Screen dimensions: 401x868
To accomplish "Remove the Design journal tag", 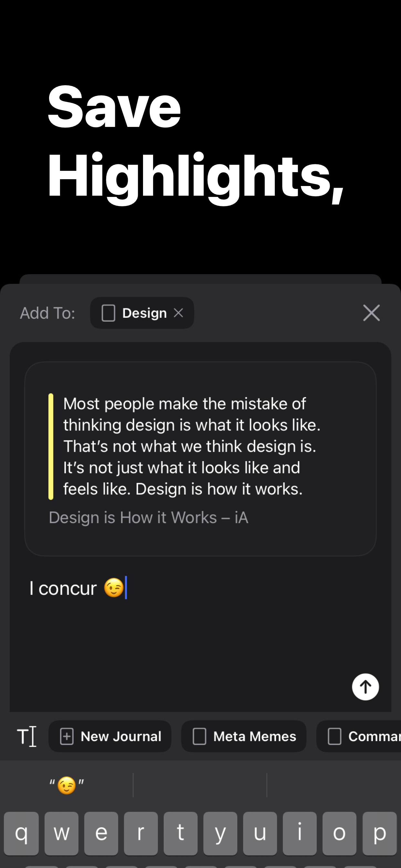I will (178, 313).
